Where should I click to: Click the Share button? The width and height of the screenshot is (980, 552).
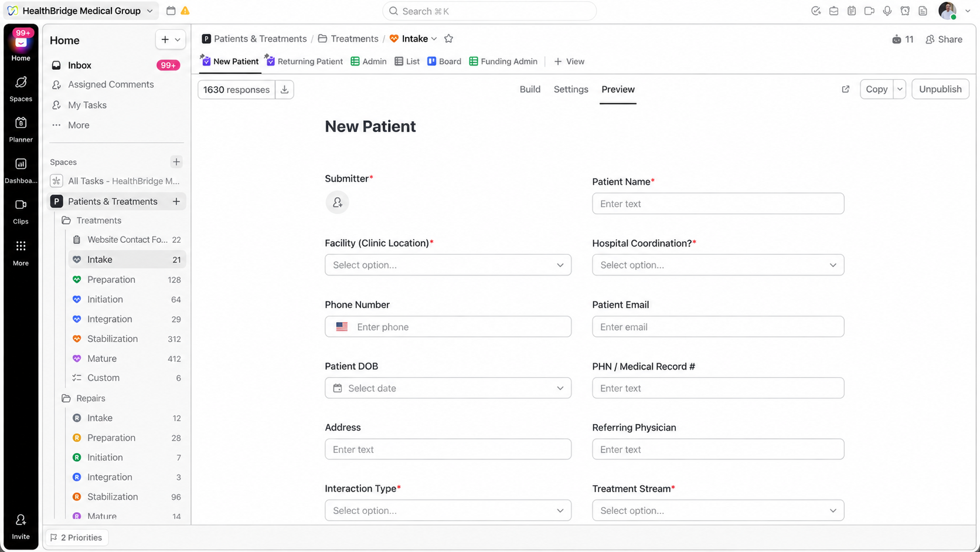pyautogui.click(x=944, y=39)
